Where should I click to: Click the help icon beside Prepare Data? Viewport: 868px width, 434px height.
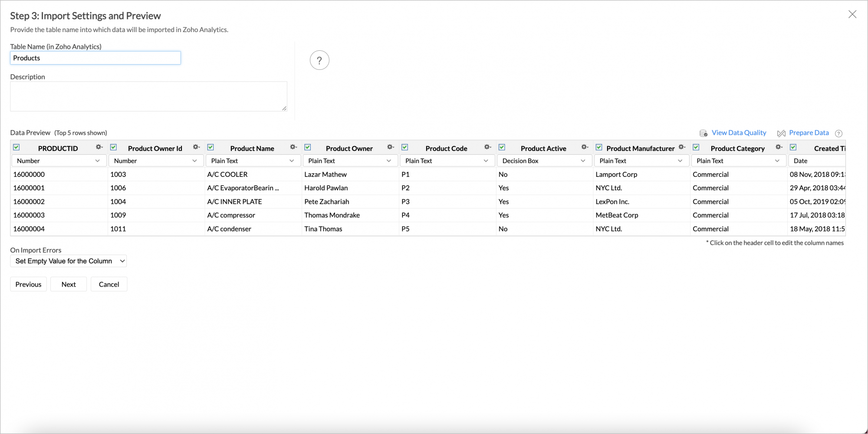pyautogui.click(x=839, y=134)
